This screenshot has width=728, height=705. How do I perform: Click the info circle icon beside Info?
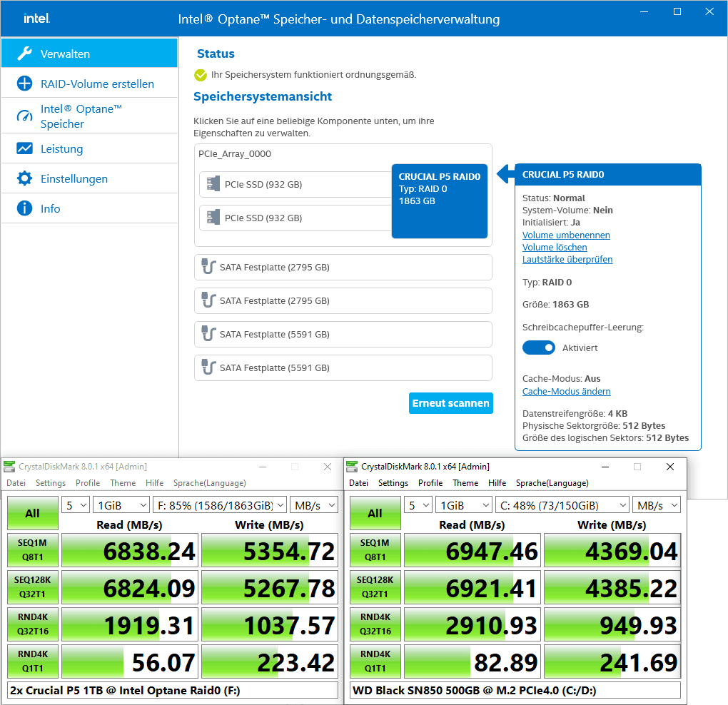(24, 208)
